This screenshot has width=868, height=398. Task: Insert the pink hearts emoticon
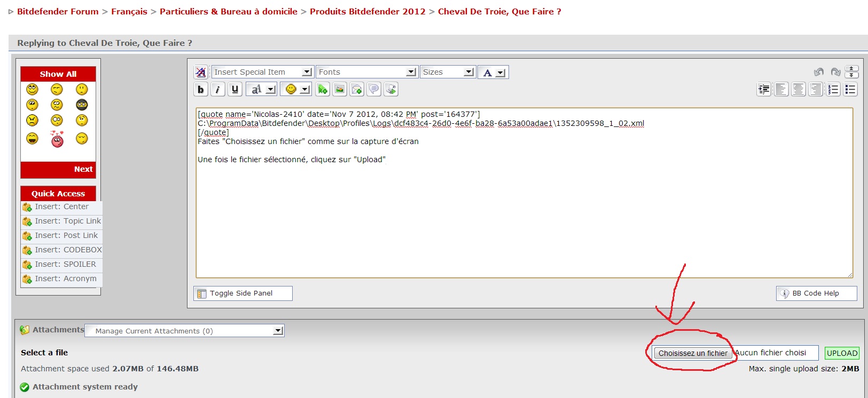click(57, 139)
